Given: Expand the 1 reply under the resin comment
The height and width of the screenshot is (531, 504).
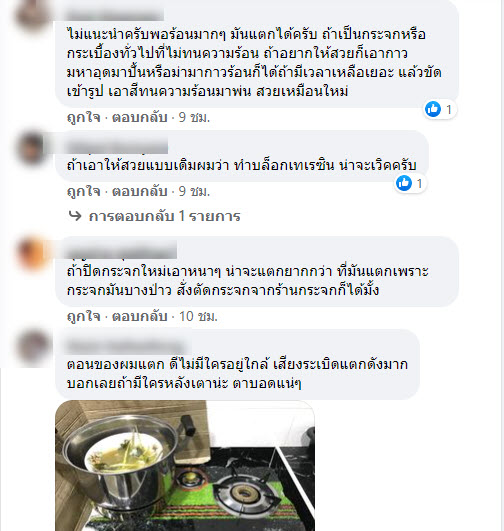Looking at the screenshot, I should coord(164,216).
